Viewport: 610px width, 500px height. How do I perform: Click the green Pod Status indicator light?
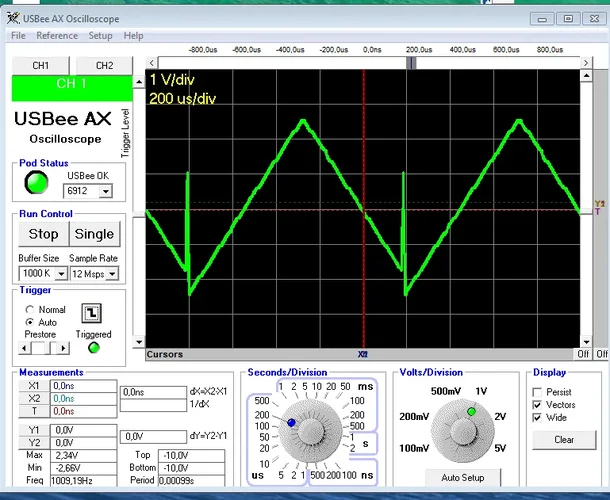(37, 182)
